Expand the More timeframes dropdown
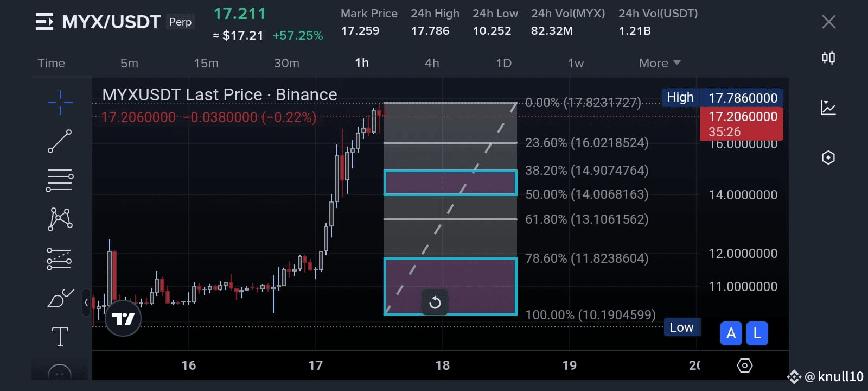 tap(660, 63)
